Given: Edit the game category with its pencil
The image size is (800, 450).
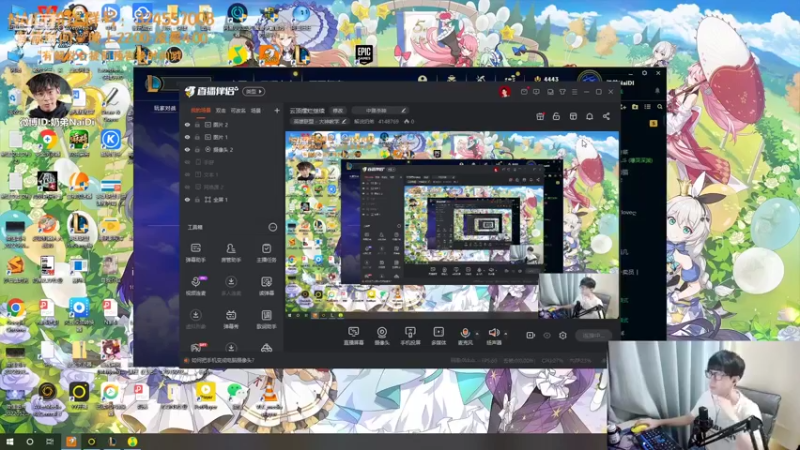Looking at the screenshot, I should point(344,121).
